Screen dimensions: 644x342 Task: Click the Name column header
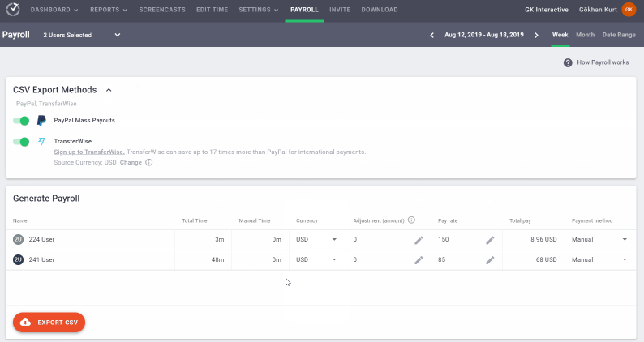tap(19, 221)
